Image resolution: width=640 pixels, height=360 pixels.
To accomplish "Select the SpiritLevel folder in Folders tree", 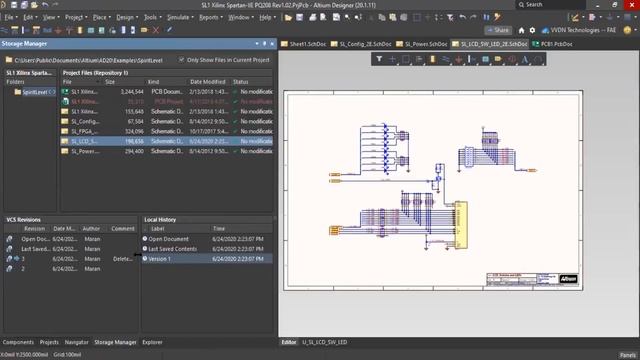I will coord(35,92).
